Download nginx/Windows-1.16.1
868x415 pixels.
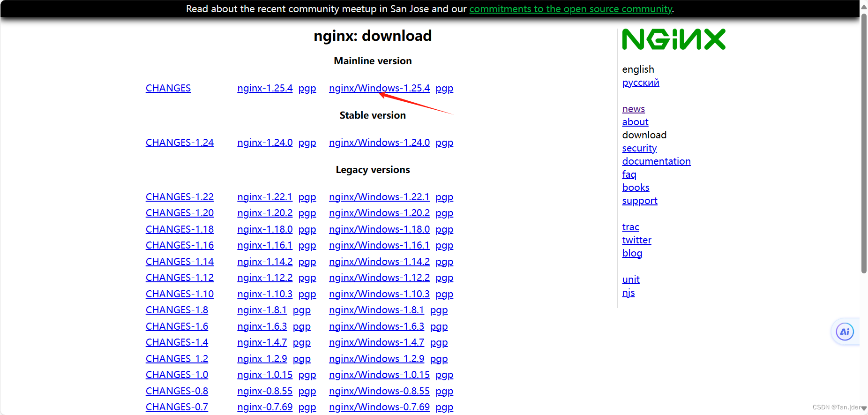click(379, 245)
